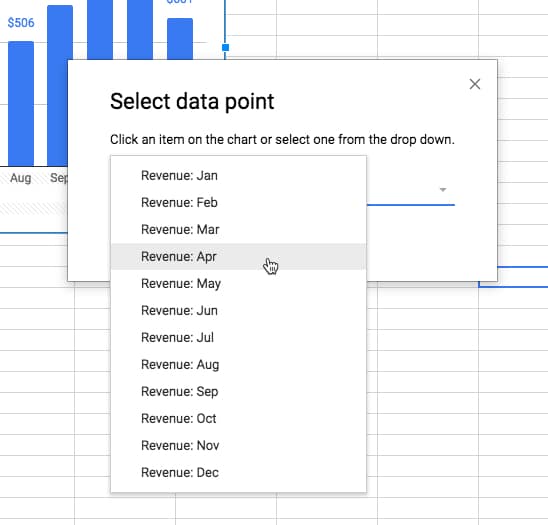This screenshot has width=548, height=525.
Task: Choose Revenue: May from dropdown list
Action: pyautogui.click(x=238, y=283)
